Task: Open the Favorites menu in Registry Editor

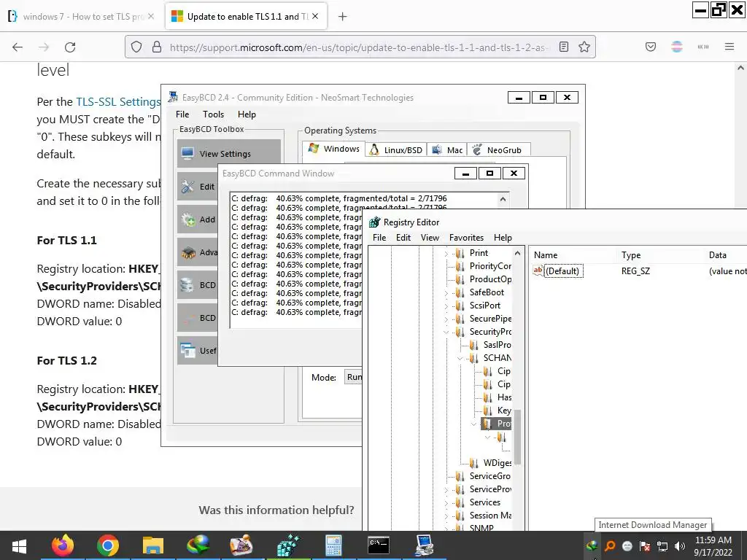Action: click(466, 238)
